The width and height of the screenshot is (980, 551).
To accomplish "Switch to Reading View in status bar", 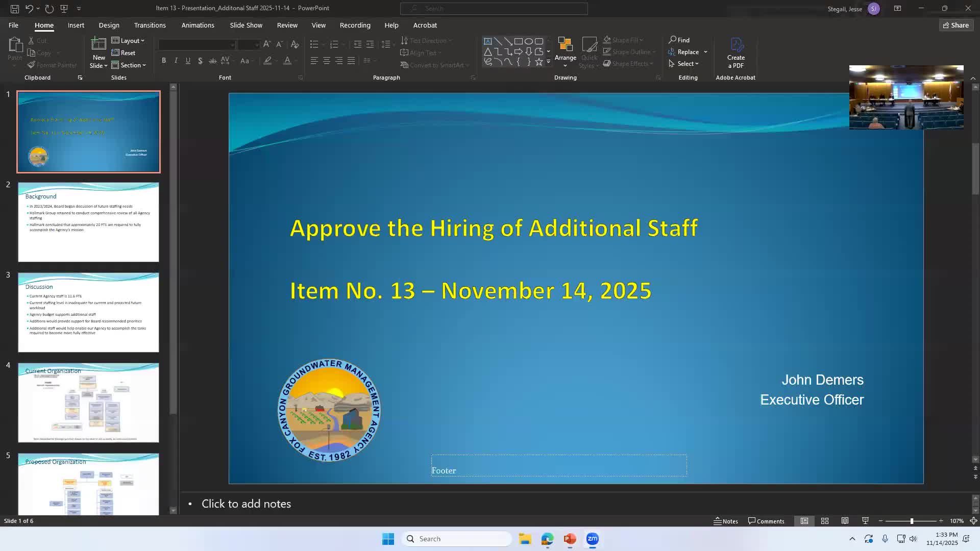I will [x=845, y=521].
